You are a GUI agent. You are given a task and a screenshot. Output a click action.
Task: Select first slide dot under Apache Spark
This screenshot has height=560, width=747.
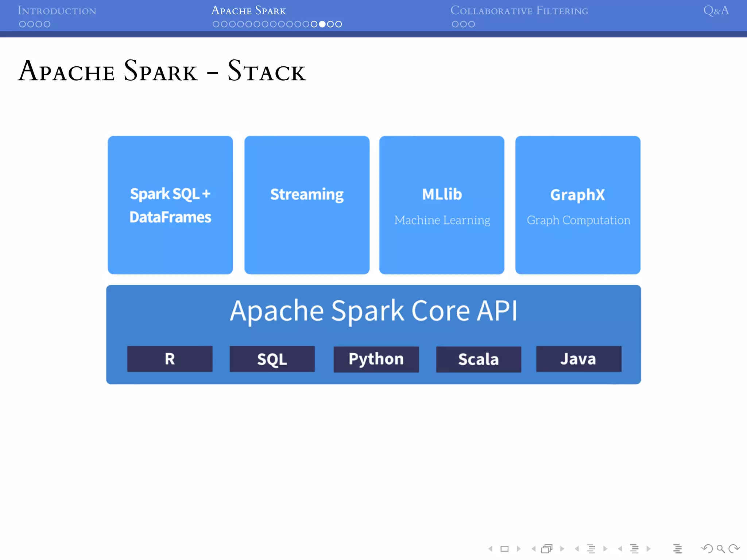216,24
